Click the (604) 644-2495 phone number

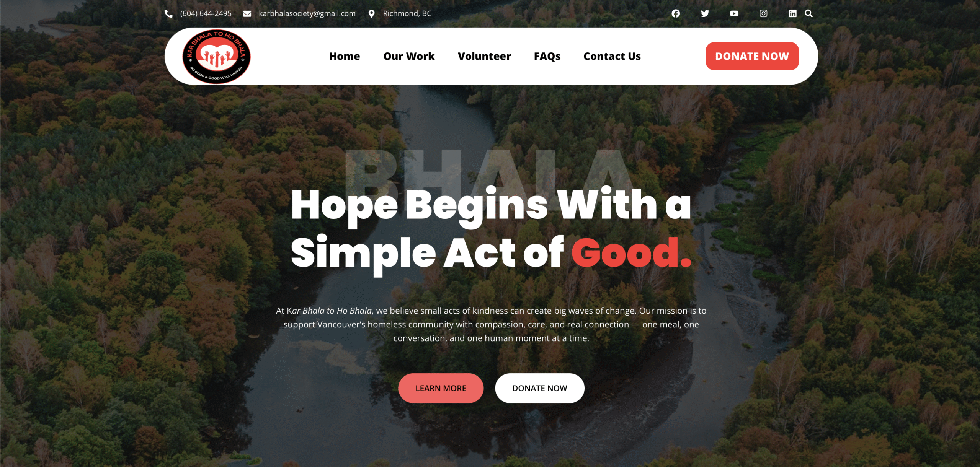point(206,14)
